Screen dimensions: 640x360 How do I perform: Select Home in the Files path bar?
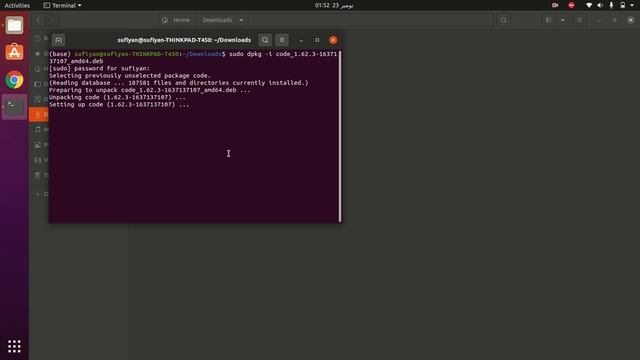pyautogui.click(x=176, y=20)
